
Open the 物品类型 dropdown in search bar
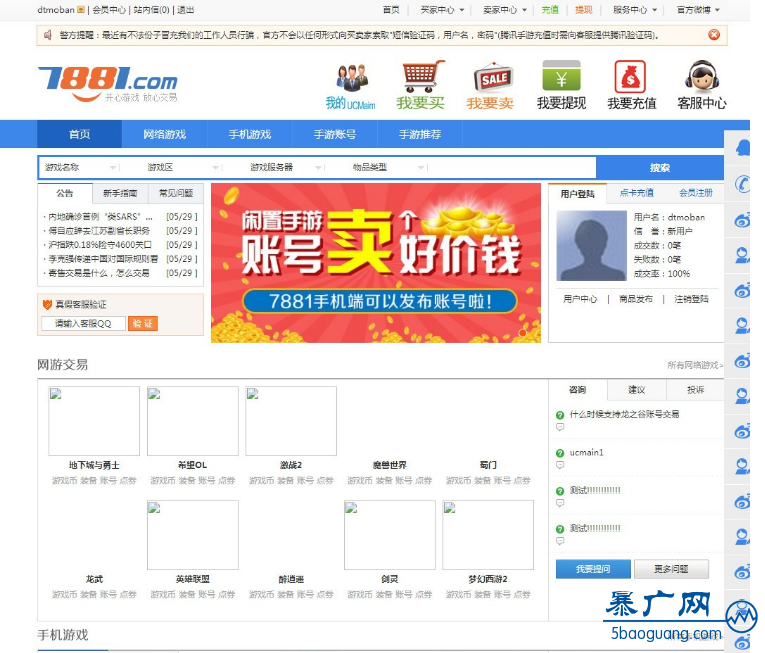pos(388,167)
